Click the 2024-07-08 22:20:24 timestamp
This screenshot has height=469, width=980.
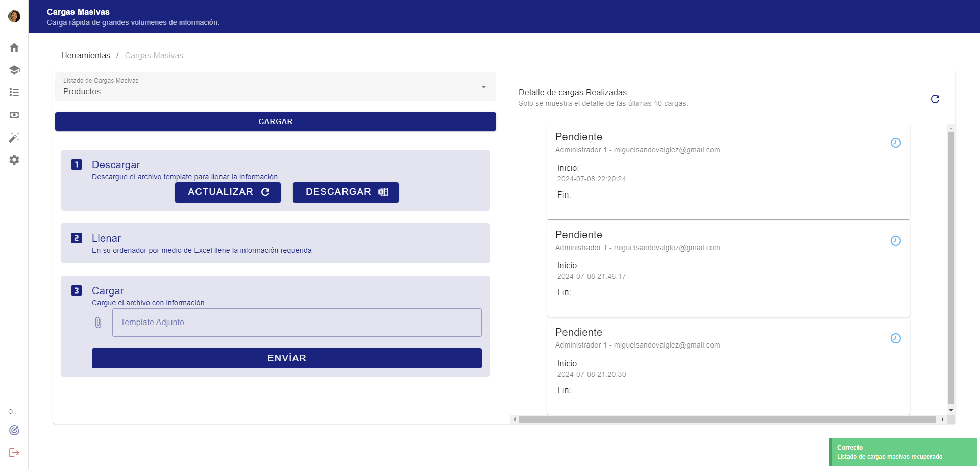[592, 179]
